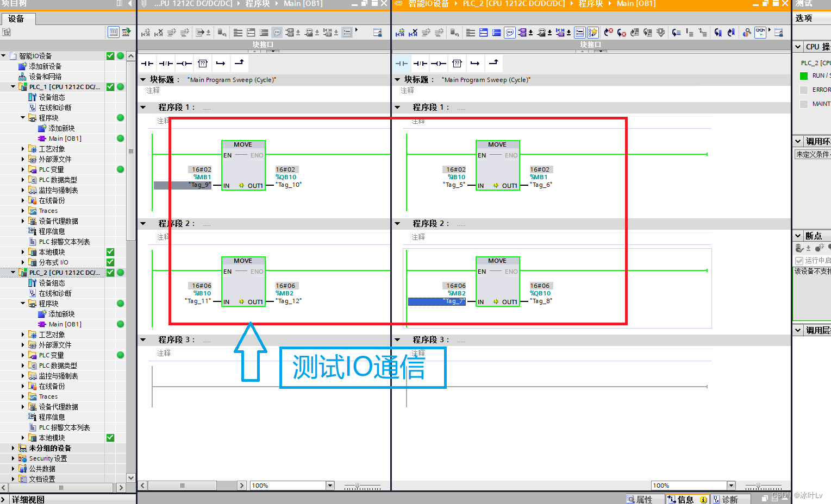The image size is (831, 504).
Task: Select MOVE box in left 程序段 1
Action: 243,165
